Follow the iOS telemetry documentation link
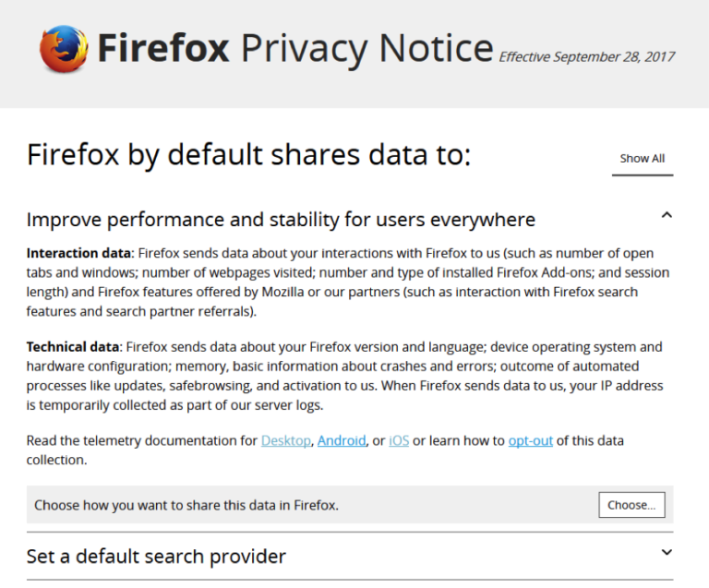Screen dimensions: 709x588 tap(399, 440)
